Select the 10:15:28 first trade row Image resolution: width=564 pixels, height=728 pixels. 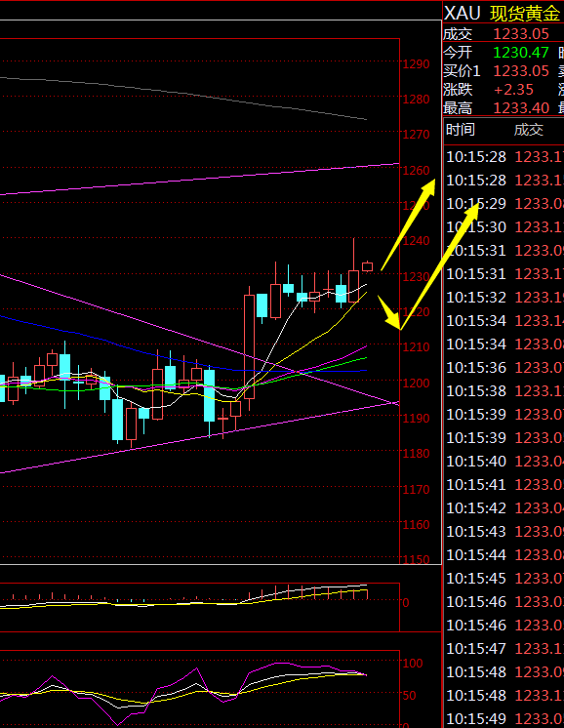click(504, 157)
